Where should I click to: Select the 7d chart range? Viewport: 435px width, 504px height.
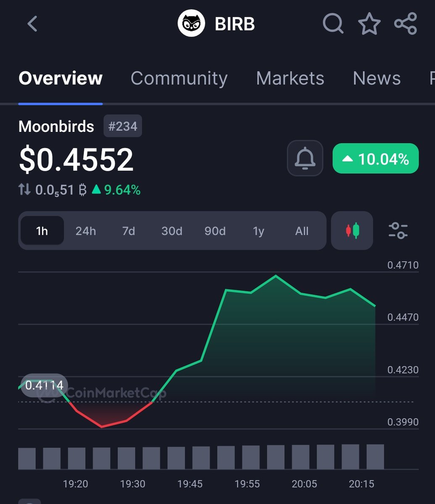tap(129, 231)
